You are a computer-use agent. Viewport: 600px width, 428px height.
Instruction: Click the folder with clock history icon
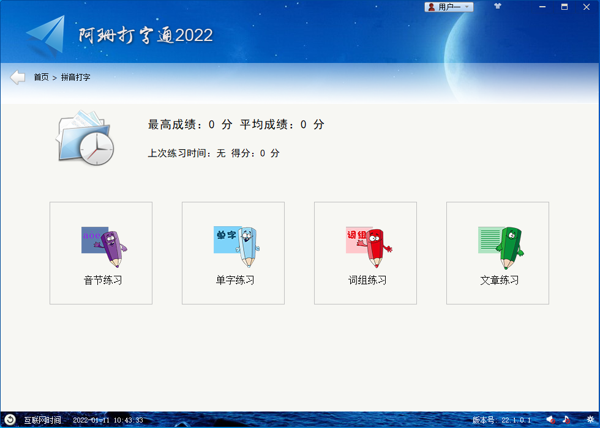pos(83,138)
